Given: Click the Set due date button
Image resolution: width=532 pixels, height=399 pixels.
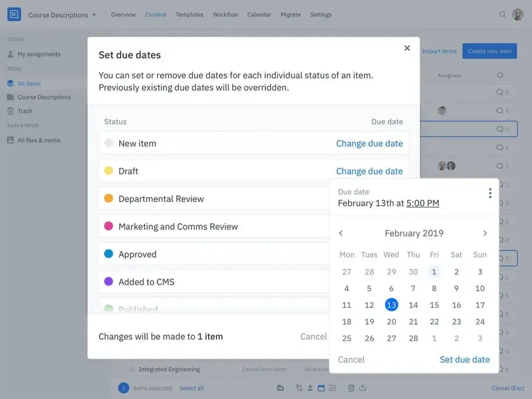Looking at the screenshot, I should (x=465, y=359).
